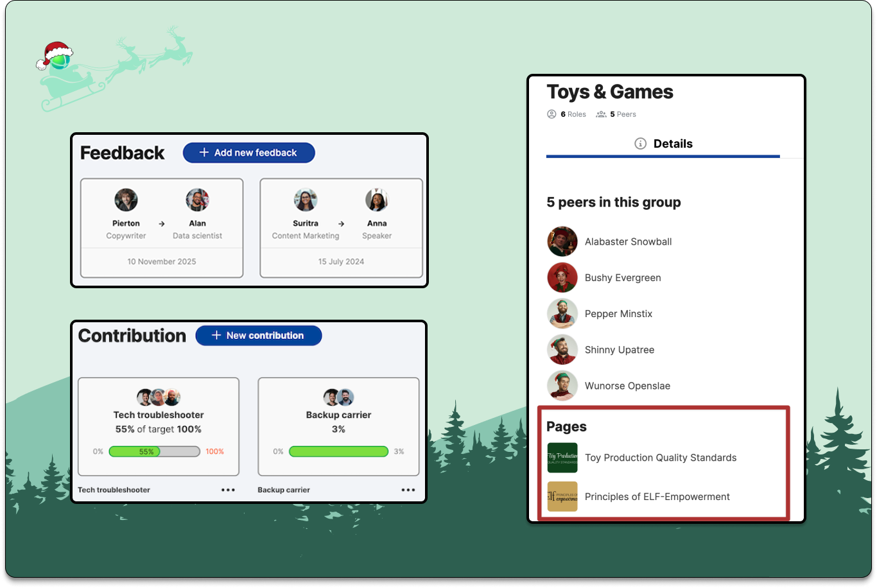Screen dimensions: 877x588
Task: Open the Toy Production Quality Standards page icon
Action: coord(562,458)
